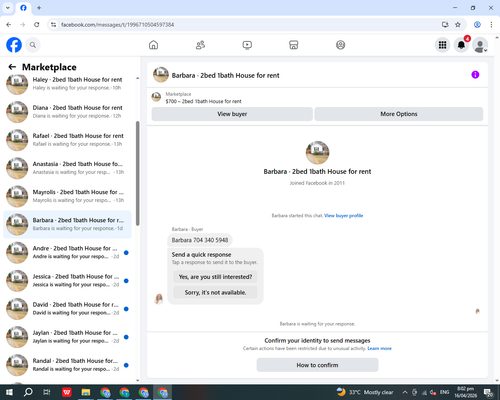The width and height of the screenshot is (500, 400).
Task: Open the Learn more link
Action: click(x=379, y=348)
